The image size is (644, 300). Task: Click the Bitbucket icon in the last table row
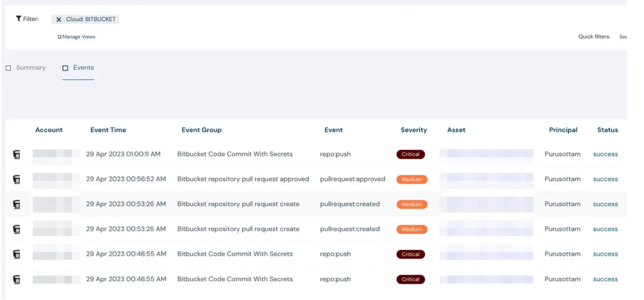17,280
